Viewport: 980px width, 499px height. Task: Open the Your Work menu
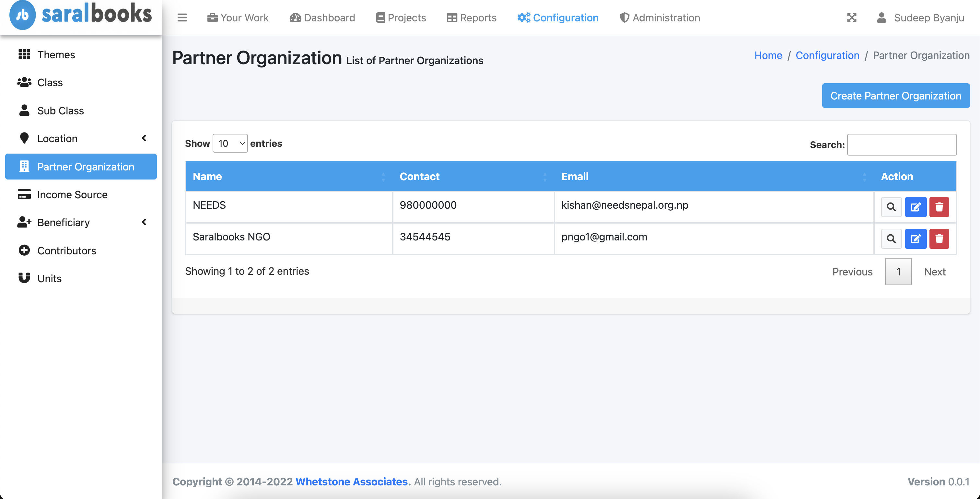(x=238, y=17)
